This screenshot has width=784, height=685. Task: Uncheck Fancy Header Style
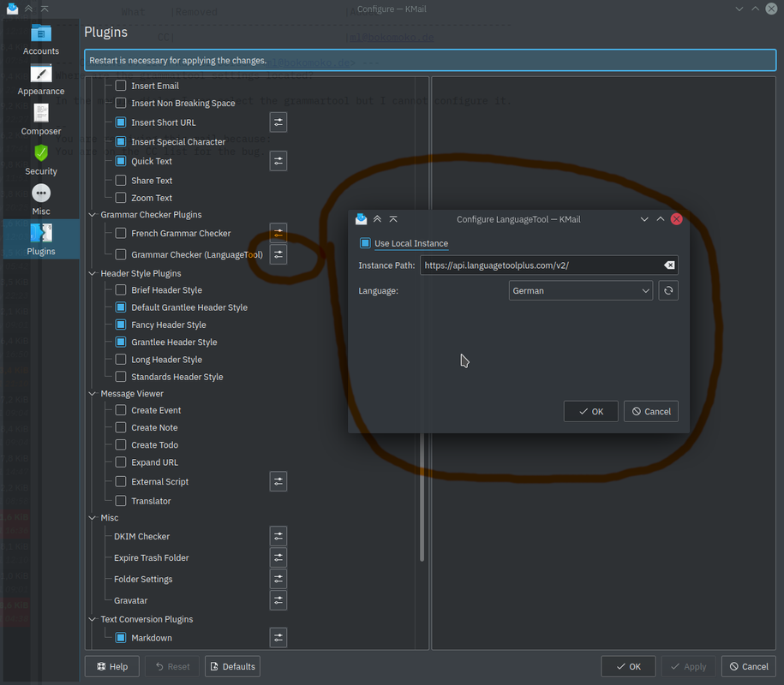click(121, 325)
